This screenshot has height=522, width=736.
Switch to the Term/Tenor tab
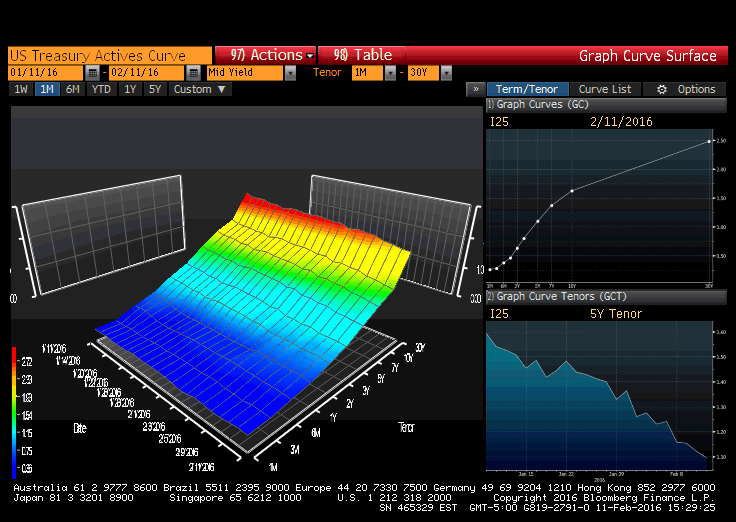point(527,89)
